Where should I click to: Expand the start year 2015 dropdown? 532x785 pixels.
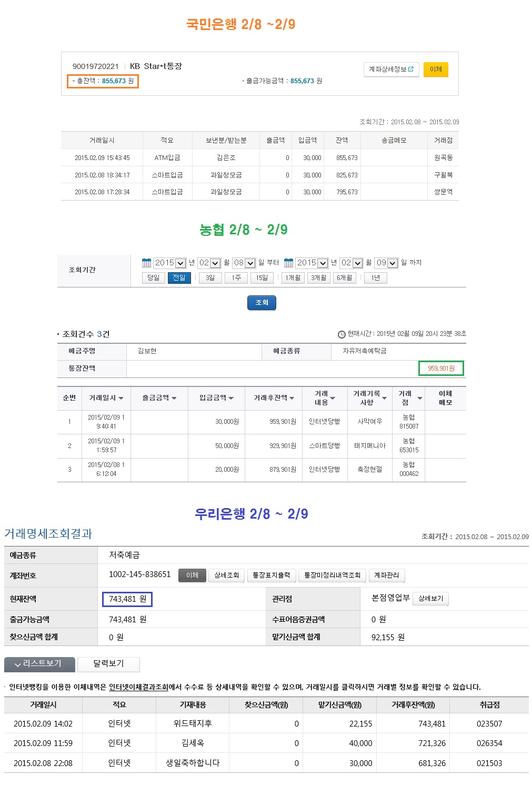tap(180, 263)
